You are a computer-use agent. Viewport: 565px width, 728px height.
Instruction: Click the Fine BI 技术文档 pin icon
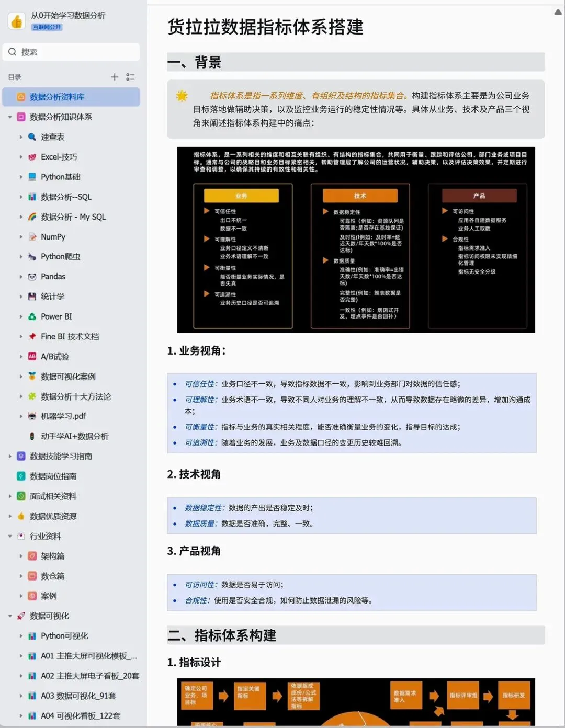click(32, 336)
